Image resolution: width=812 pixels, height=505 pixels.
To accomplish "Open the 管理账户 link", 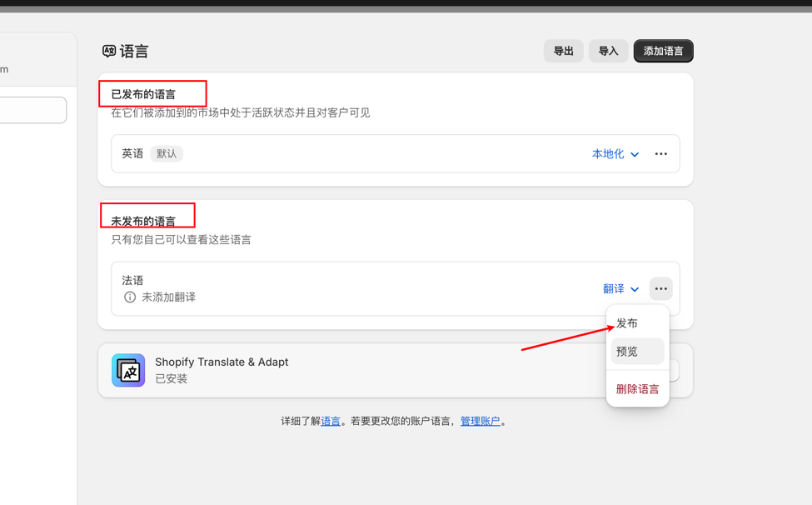I will click(x=480, y=421).
